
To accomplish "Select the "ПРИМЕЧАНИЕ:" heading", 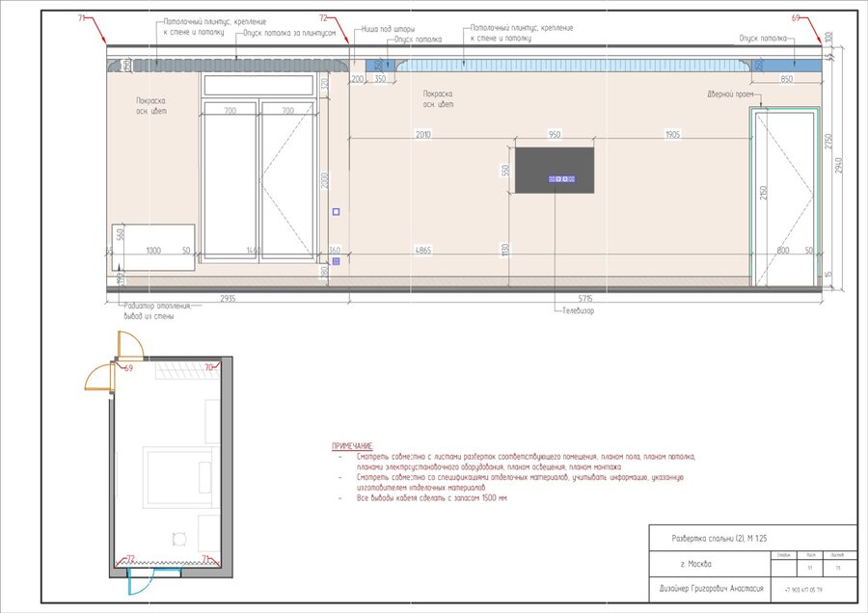I will coord(353,446).
